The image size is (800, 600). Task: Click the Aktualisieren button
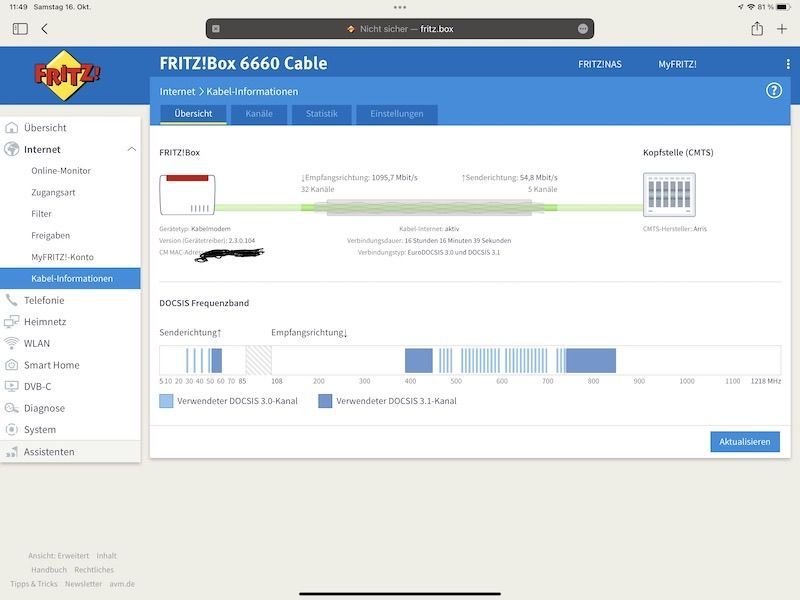(745, 442)
